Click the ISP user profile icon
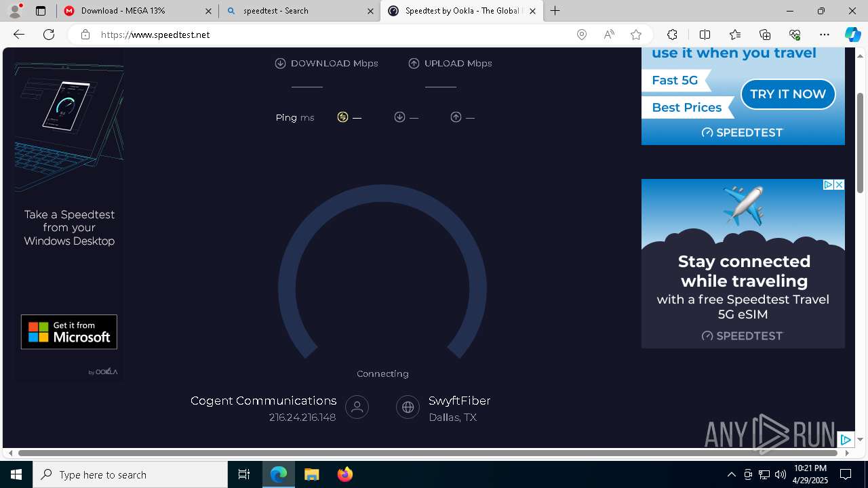This screenshot has height=488, width=868. 357,407
